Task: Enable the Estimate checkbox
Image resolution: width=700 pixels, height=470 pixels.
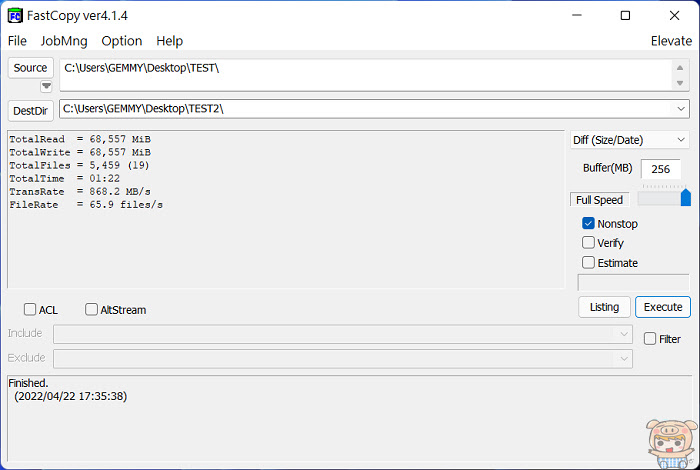Action: click(x=588, y=262)
